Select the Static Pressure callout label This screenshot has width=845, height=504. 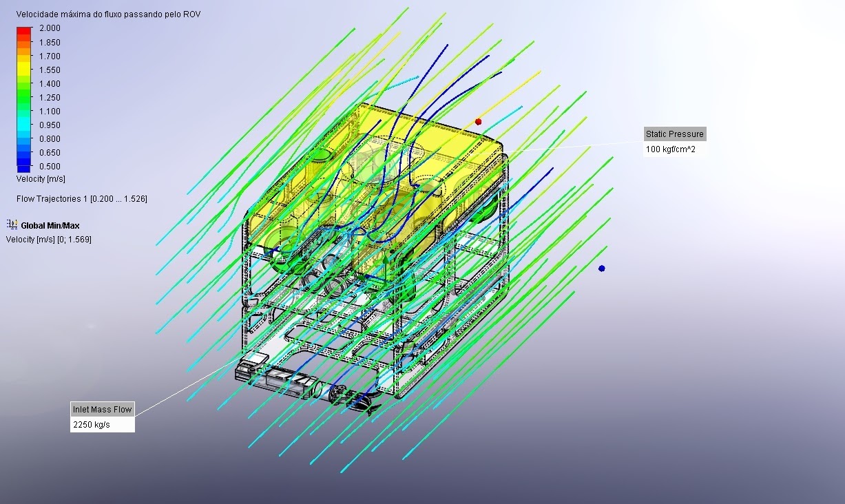tap(674, 134)
